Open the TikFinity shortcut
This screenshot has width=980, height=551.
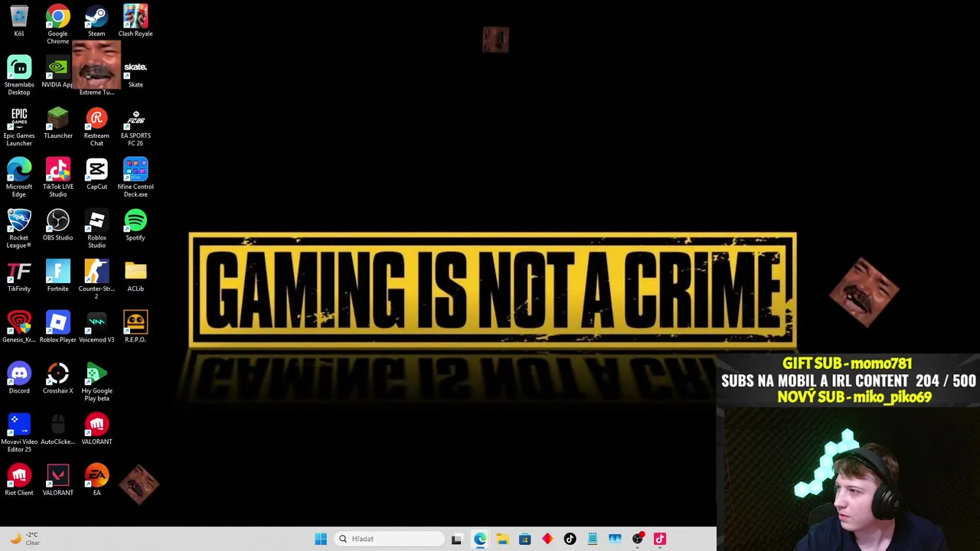[x=19, y=277]
